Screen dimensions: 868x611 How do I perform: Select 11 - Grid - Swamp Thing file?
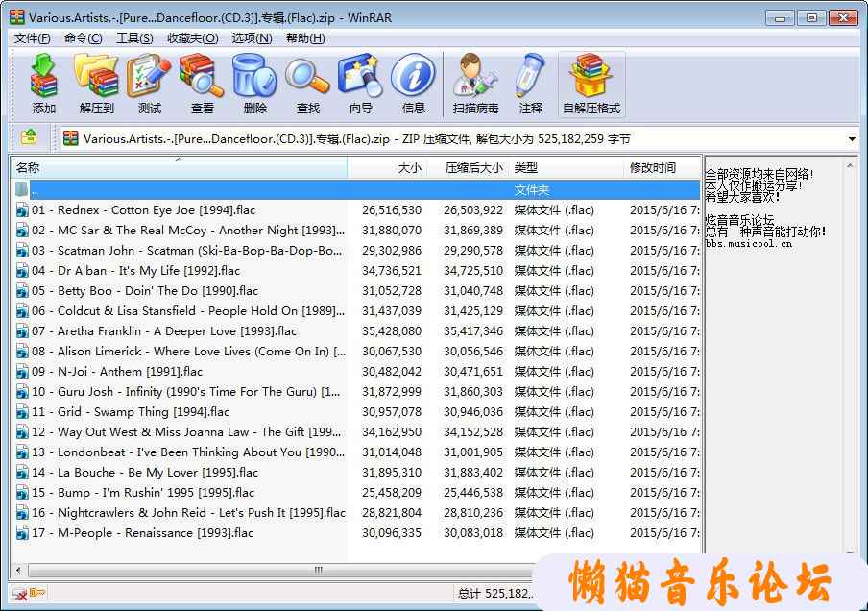[x=131, y=412]
